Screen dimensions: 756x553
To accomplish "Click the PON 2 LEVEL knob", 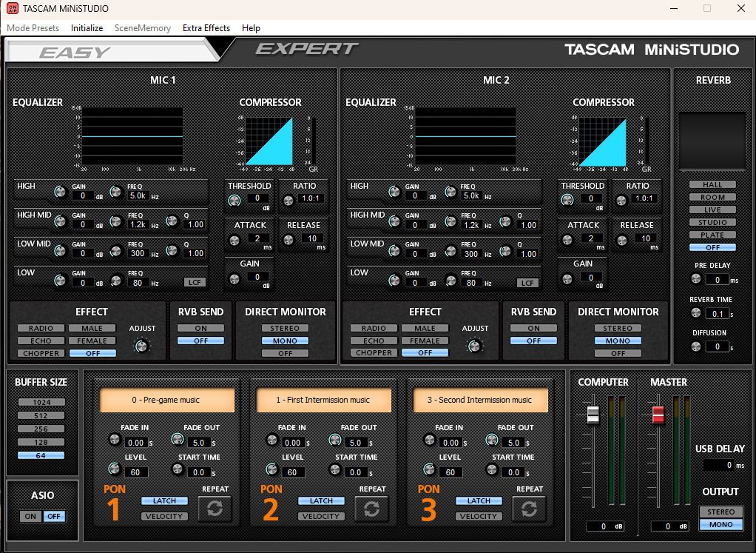I will tap(271, 469).
